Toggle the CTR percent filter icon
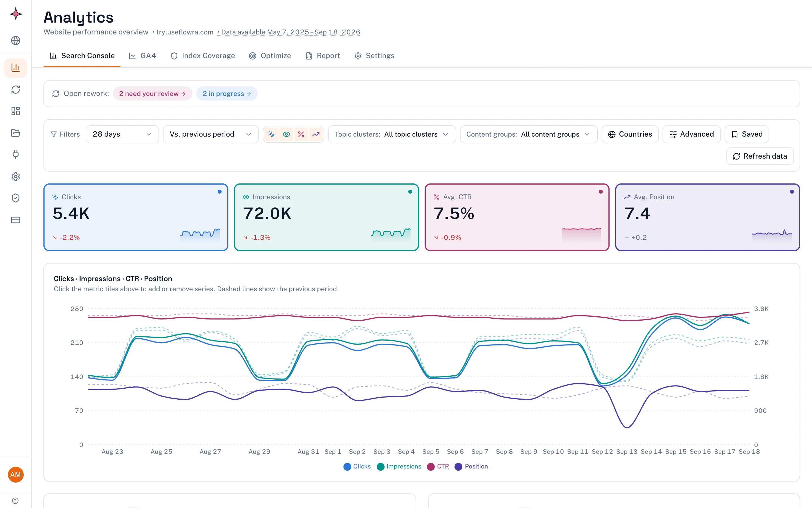Image resolution: width=812 pixels, height=508 pixels. coord(301,134)
